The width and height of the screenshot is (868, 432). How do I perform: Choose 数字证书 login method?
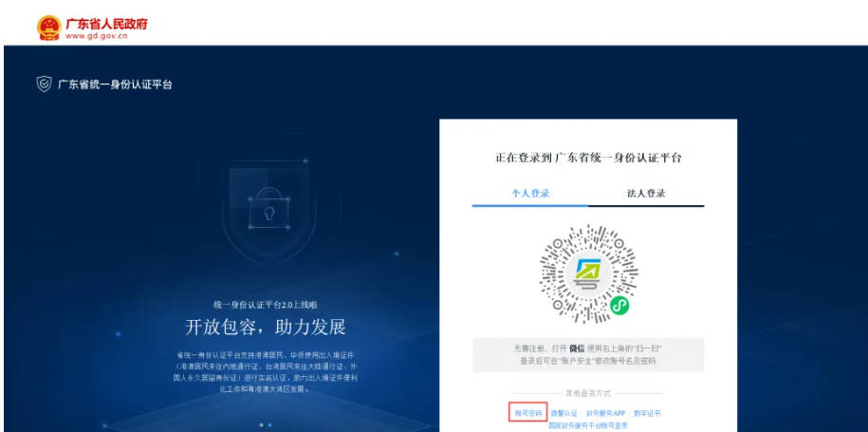(647, 413)
